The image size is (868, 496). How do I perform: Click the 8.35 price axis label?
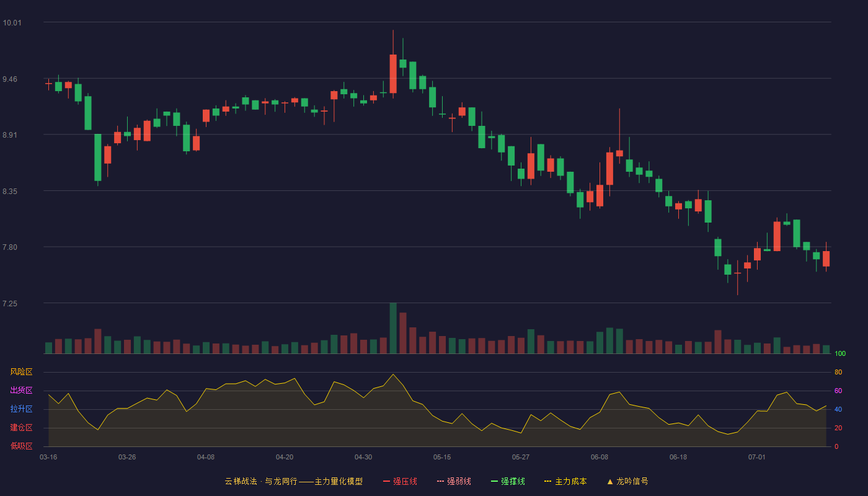(x=10, y=192)
